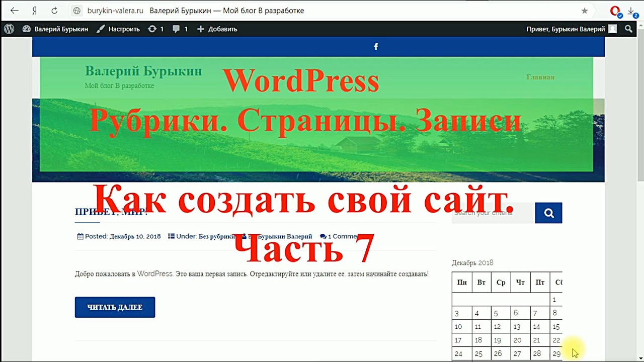Open the author link Бурыкин Валерий
Image resolution: width=644 pixels, height=362 pixels.
(285, 236)
